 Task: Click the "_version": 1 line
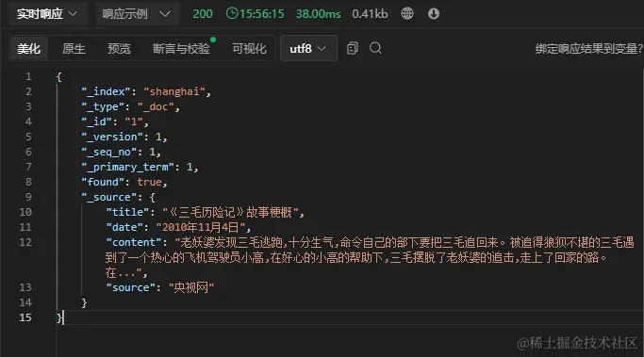(124, 137)
